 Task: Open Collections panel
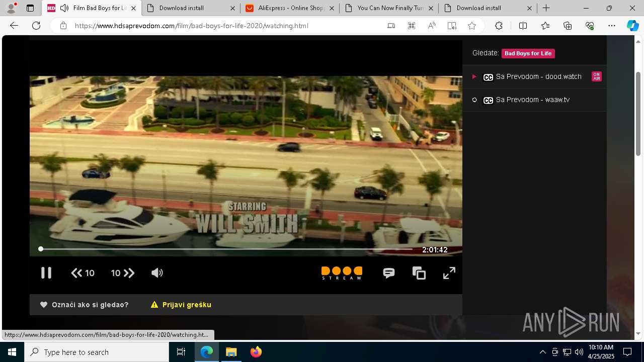[x=568, y=26]
